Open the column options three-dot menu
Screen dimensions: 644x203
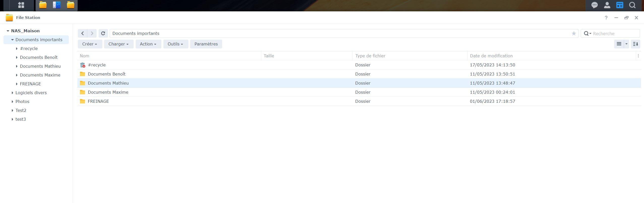[x=638, y=56]
